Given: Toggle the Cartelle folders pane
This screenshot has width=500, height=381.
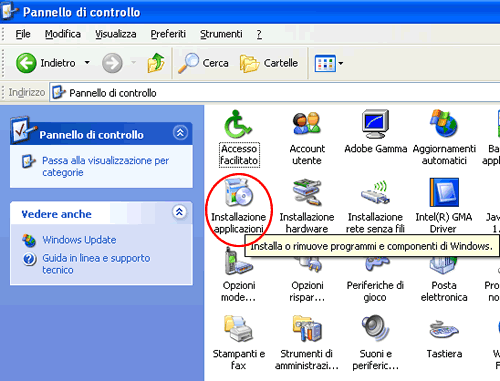Looking at the screenshot, I should (269, 63).
